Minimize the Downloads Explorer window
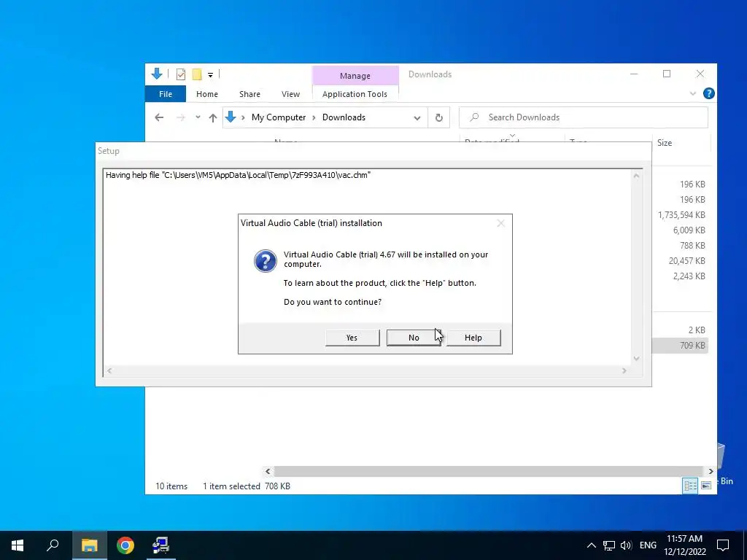This screenshot has width=747, height=560. coord(634,74)
